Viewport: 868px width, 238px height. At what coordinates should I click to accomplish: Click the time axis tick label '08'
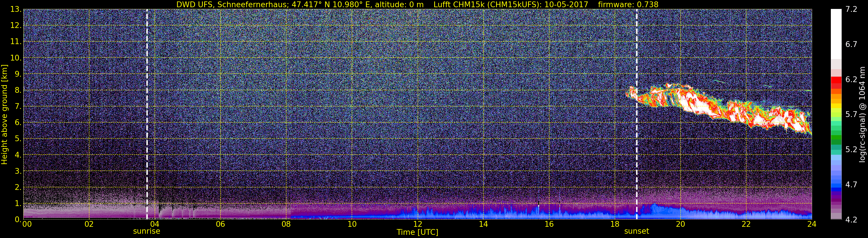pos(286,224)
